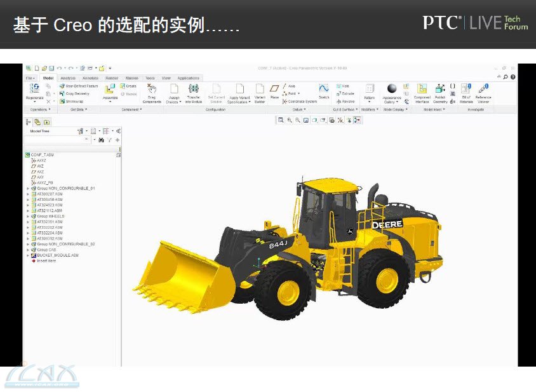The height and width of the screenshot is (392, 536).
Task: Select the User Defined Feature tool
Action: tap(79, 86)
